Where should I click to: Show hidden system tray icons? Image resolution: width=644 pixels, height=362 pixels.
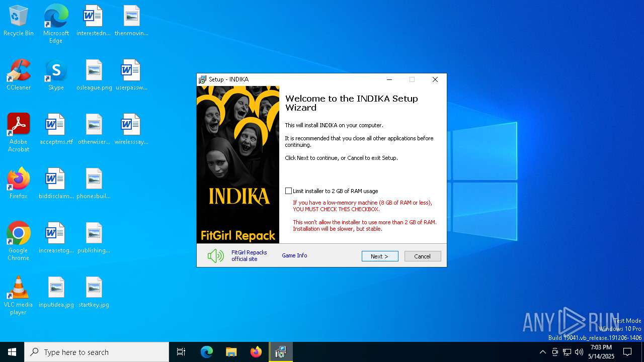pos(542,352)
